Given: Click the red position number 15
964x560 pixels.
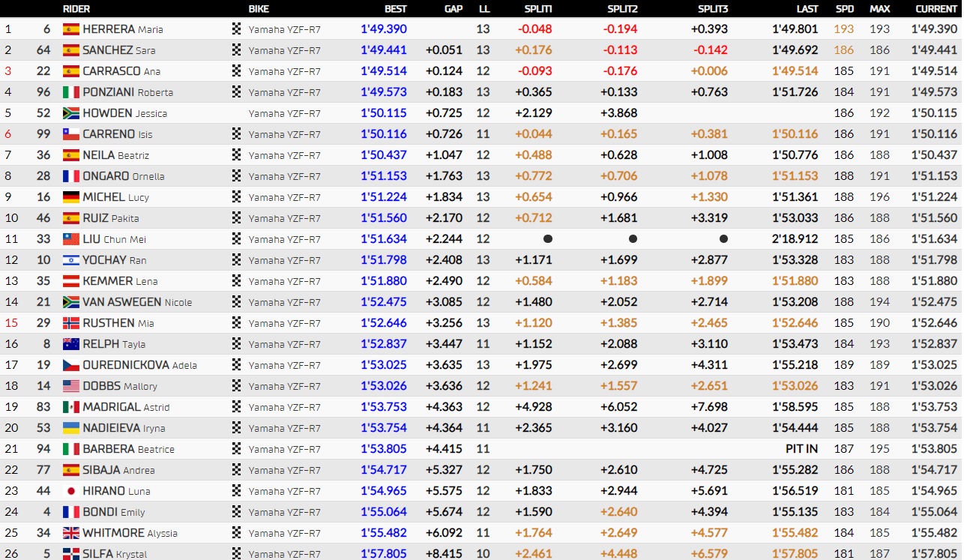Looking at the screenshot, I should (10, 323).
